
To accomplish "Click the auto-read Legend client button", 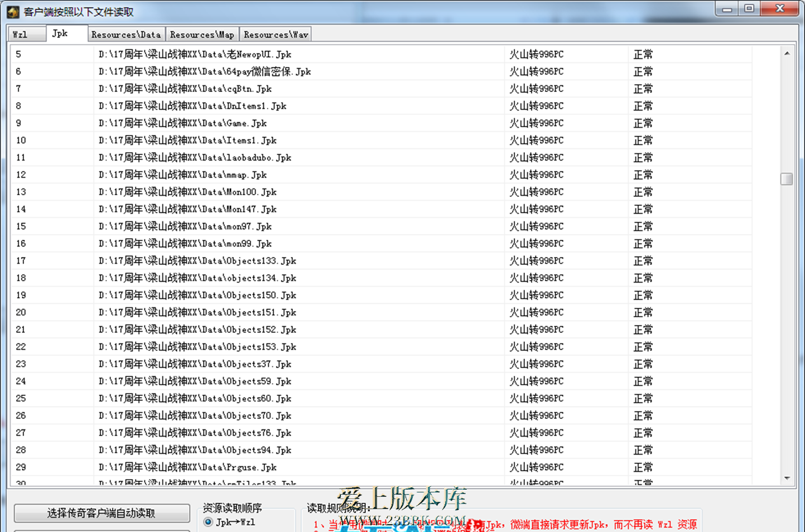I will tap(102, 513).
